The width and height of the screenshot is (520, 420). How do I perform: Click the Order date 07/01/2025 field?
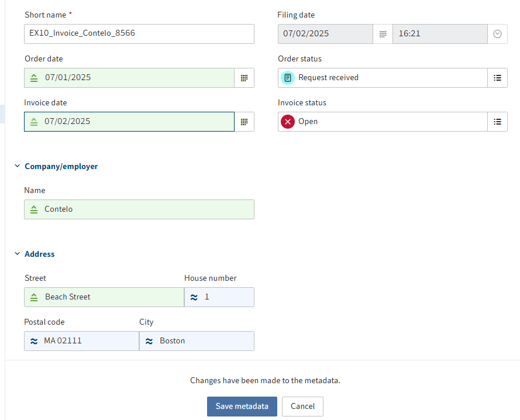(x=129, y=78)
